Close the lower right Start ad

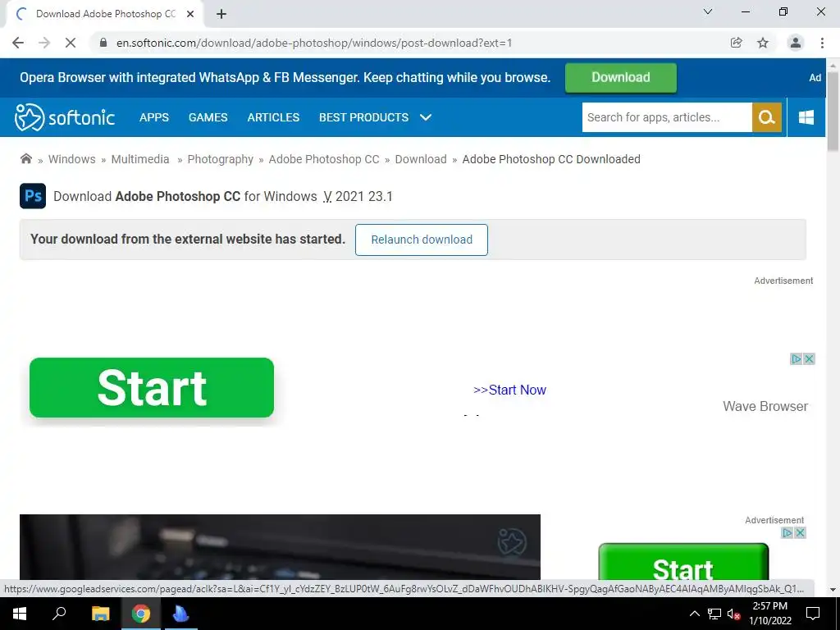tap(800, 532)
